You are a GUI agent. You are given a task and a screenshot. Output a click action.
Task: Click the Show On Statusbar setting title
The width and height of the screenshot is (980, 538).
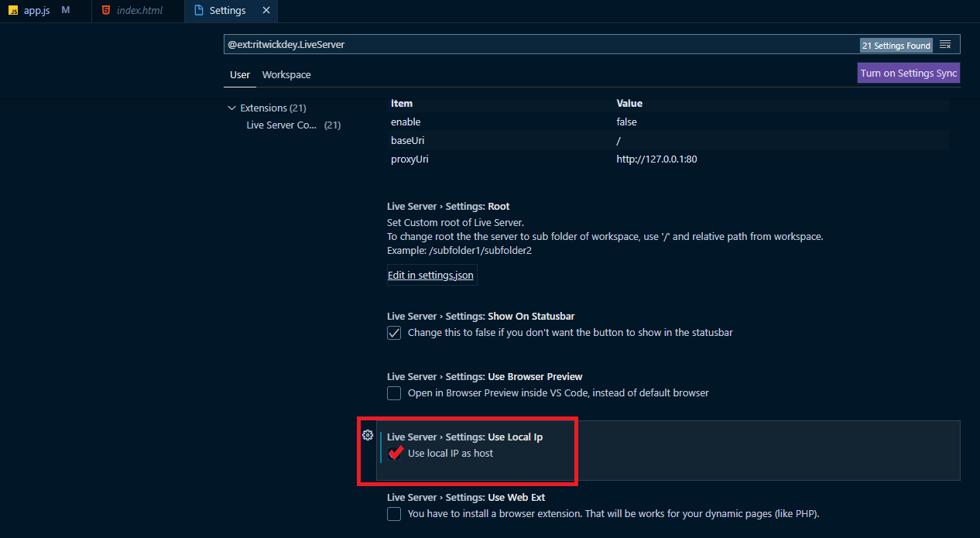point(481,316)
